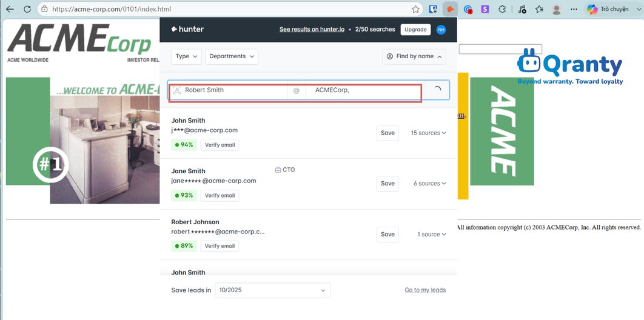Click the 94% confidence badge

point(184,145)
